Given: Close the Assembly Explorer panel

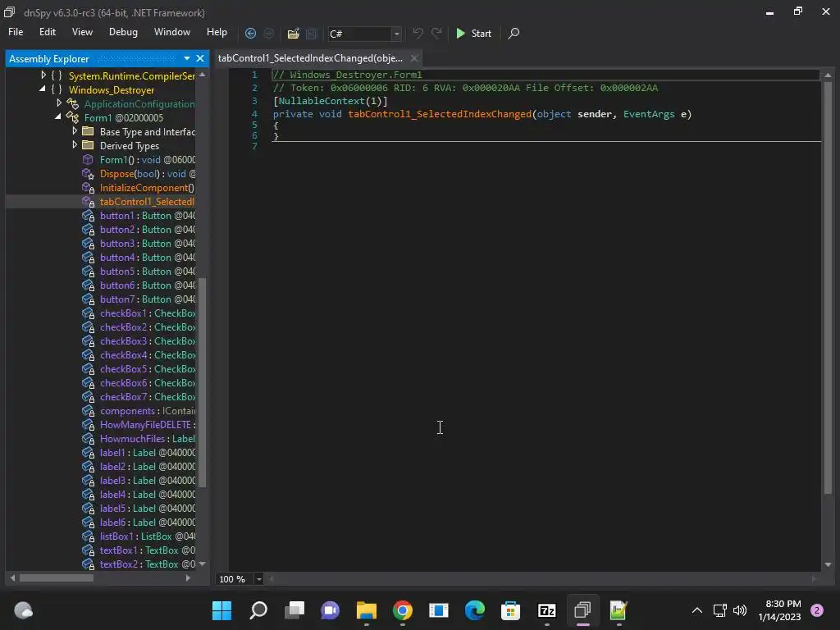Looking at the screenshot, I should tap(200, 58).
